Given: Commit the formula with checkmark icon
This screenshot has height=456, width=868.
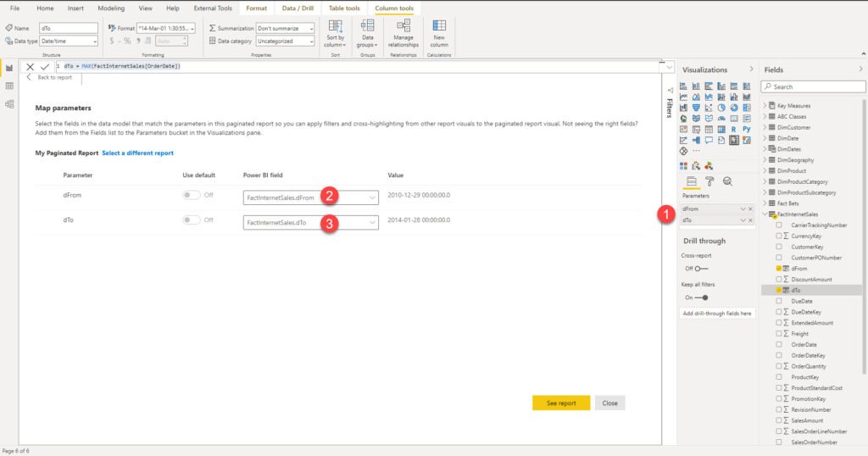Looking at the screenshot, I should point(45,66).
